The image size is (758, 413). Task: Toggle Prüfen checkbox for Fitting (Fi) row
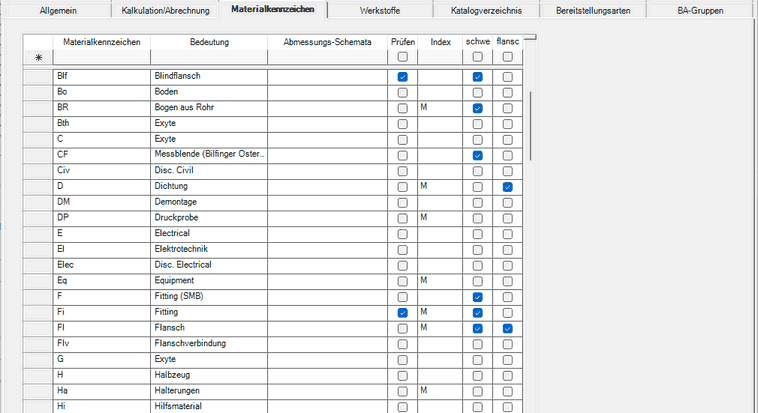point(402,313)
